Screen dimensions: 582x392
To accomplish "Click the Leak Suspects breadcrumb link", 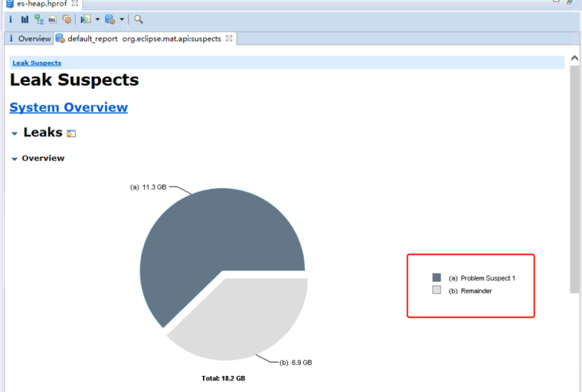I will tap(37, 63).
